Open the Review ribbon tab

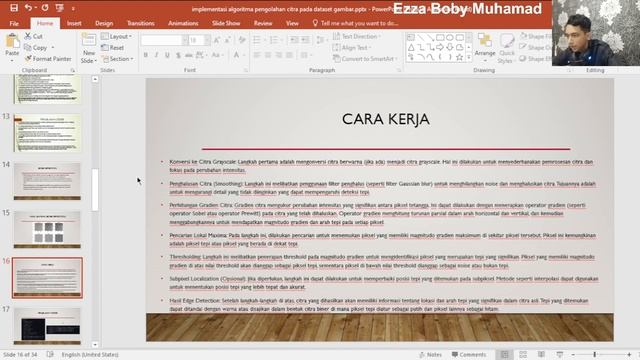point(263,23)
